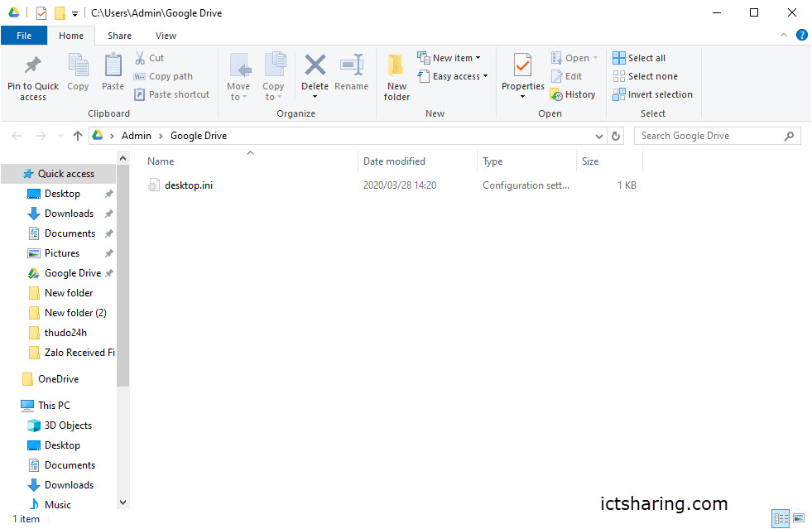This screenshot has height=529, width=812.
Task: Click the Paste clipboard icon
Action: click(x=113, y=65)
